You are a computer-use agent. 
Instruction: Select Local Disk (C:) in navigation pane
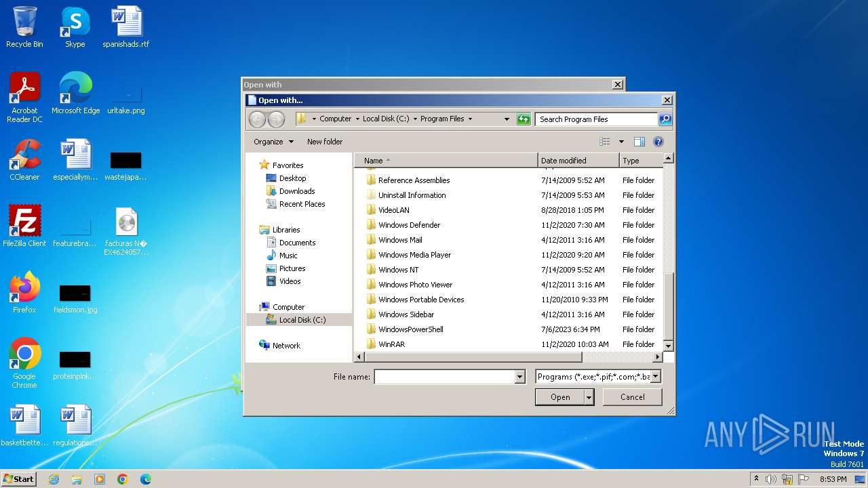[302, 320]
